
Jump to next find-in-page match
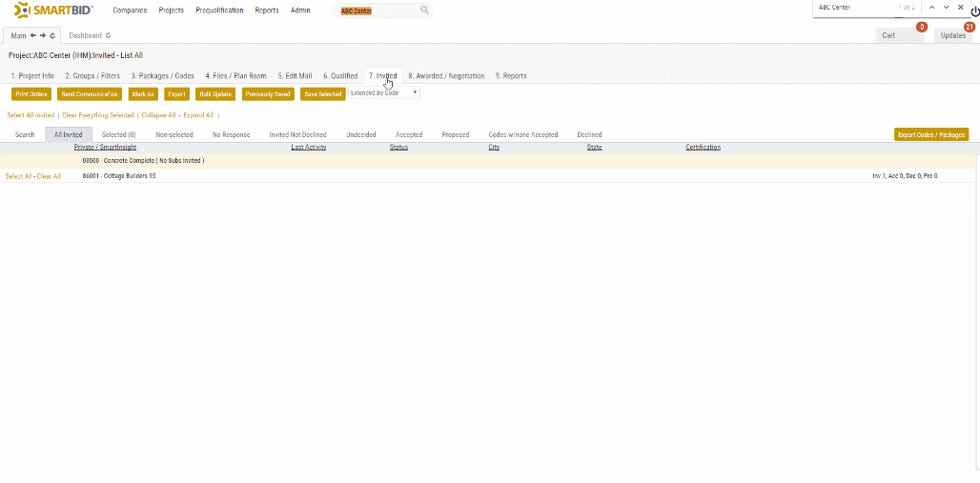(x=947, y=8)
